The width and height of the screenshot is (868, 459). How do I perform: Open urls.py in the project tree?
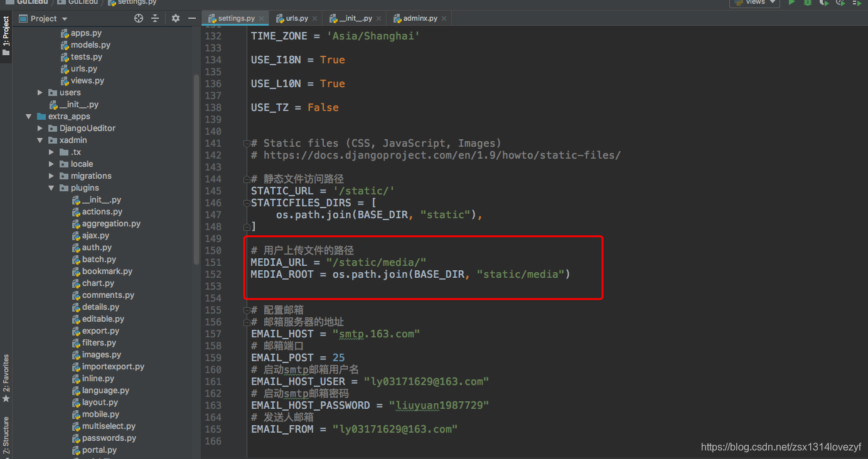[78, 69]
